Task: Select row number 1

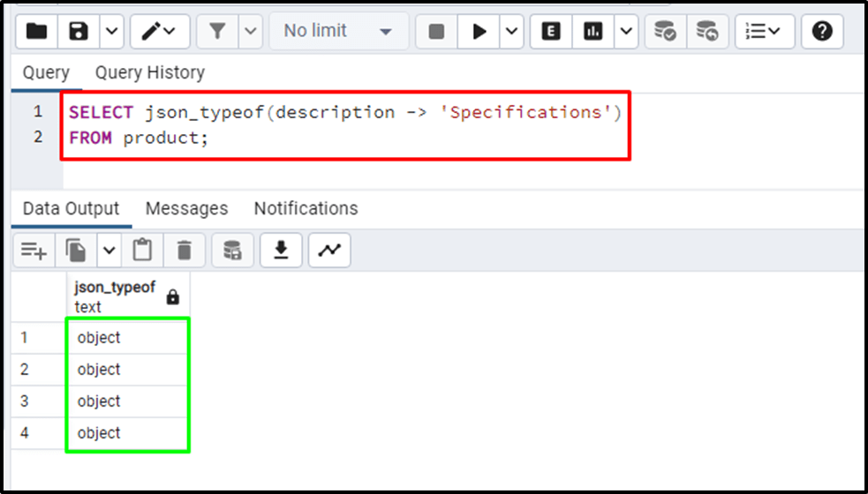Action: pos(25,338)
